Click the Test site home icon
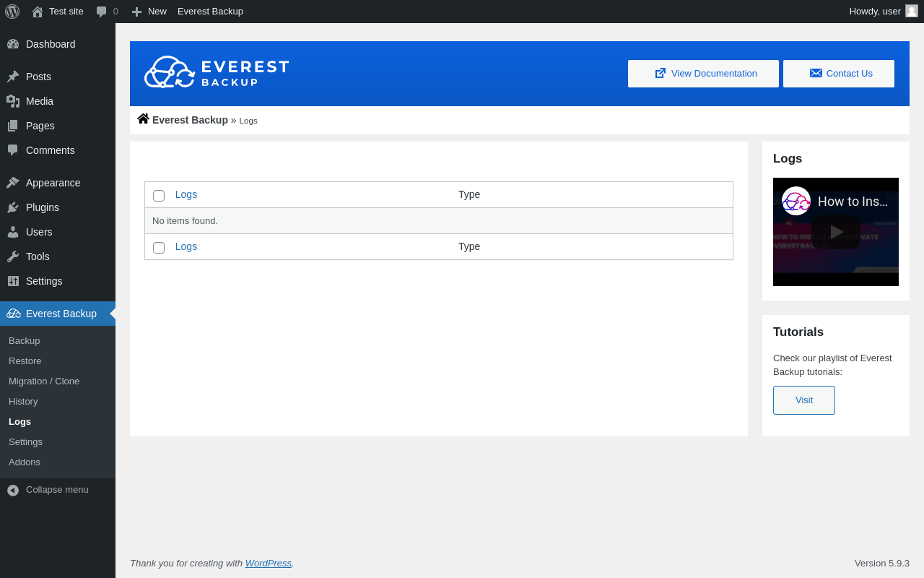The width and height of the screenshot is (924, 578). point(38,12)
